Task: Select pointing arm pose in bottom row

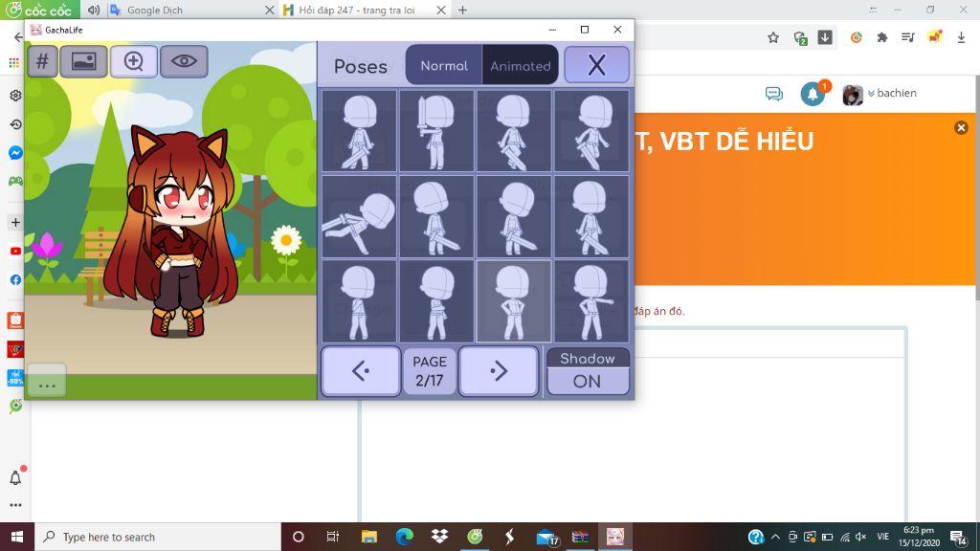Action: pos(591,301)
